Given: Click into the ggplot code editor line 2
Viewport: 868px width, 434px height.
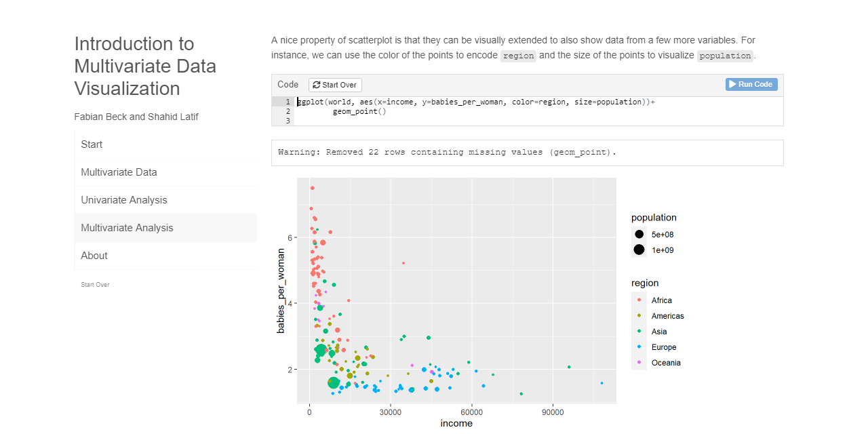Looking at the screenshot, I should point(359,111).
